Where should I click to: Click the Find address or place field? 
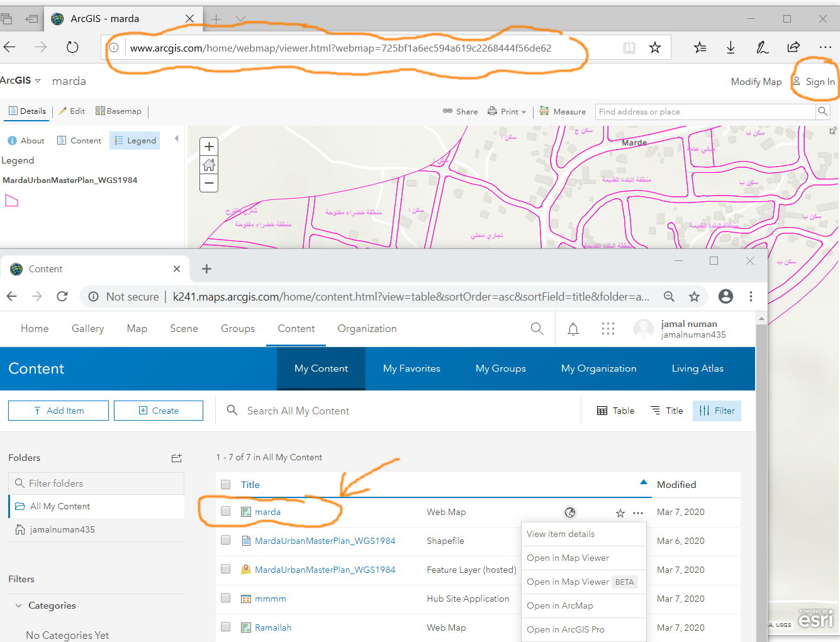[x=705, y=112]
